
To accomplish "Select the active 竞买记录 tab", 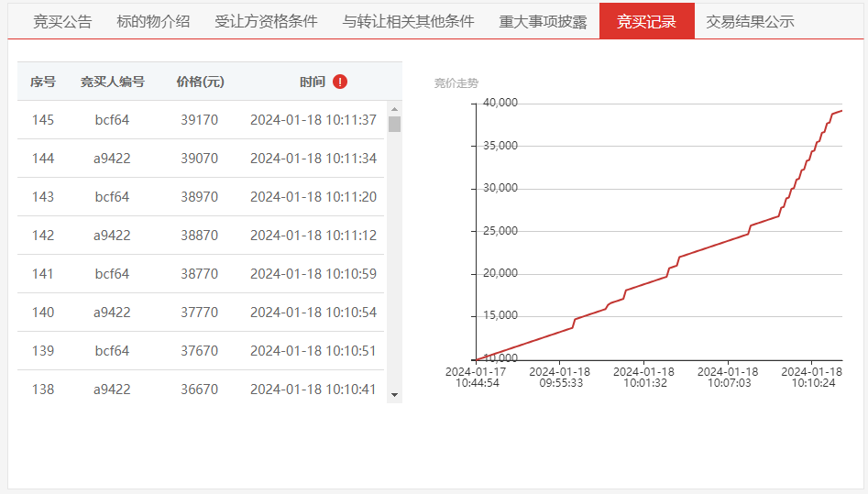I will [x=646, y=21].
